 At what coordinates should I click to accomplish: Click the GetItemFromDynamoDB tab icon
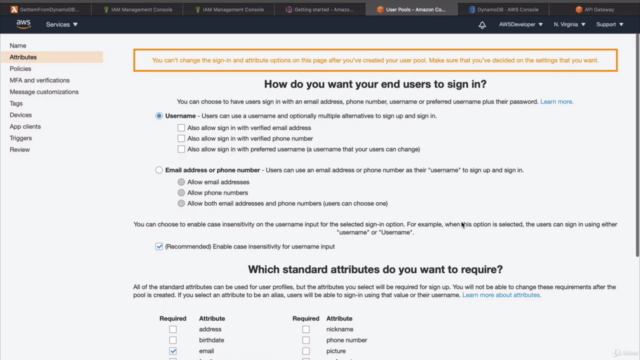click(x=14, y=9)
